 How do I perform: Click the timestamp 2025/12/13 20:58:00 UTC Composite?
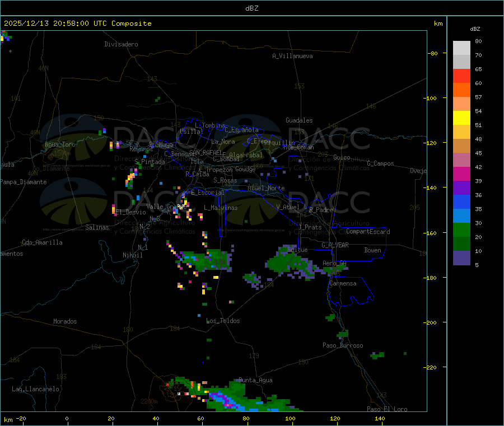click(x=77, y=24)
